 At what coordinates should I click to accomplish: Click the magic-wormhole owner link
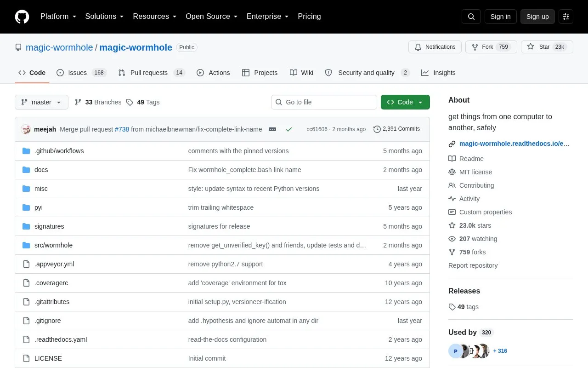pos(59,47)
